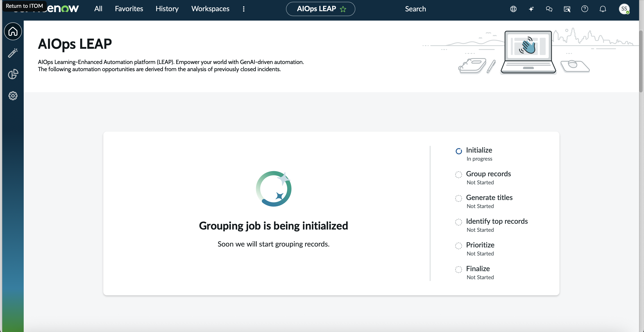
Task: Open the pie chart analytics icon
Action: point(13,74)
